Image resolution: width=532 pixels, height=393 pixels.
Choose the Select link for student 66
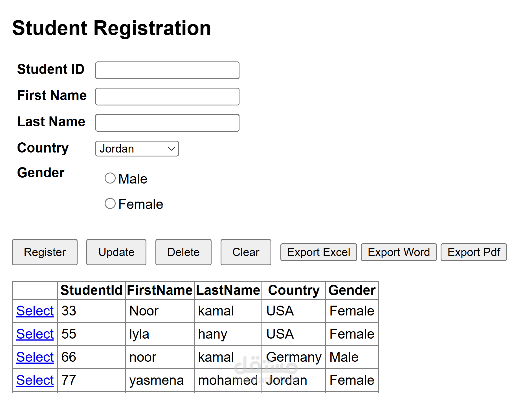point(35,357)
